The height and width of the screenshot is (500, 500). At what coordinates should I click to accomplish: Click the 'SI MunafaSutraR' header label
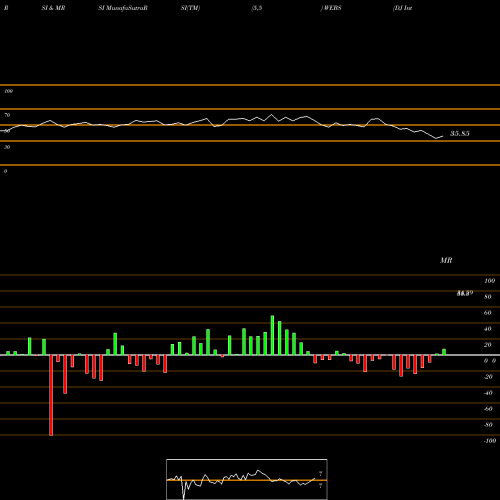point(123,8)
